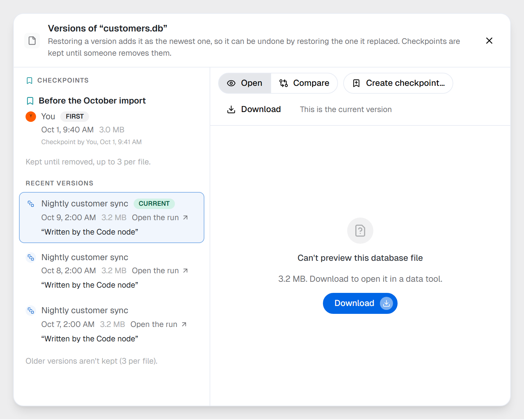The image size is (524, 420).
Task: Click the Download link in the toolbar
Action: coord(254,109)
